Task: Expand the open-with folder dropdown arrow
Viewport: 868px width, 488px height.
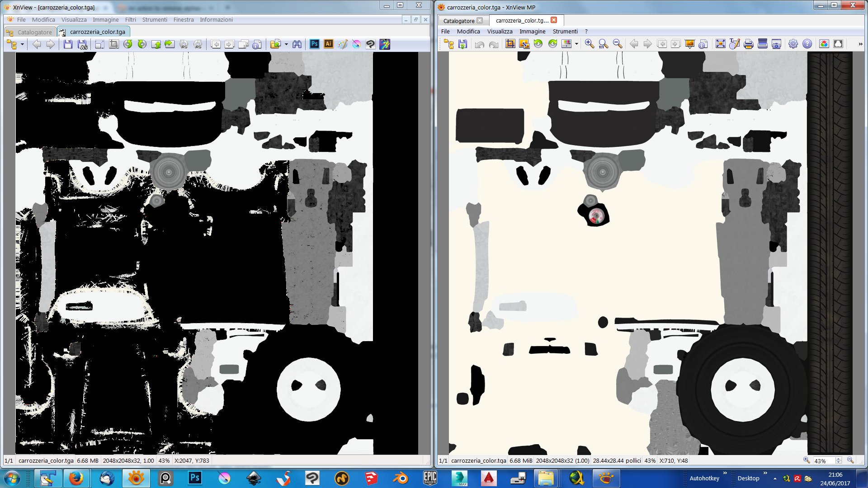Action: (286, 44)
